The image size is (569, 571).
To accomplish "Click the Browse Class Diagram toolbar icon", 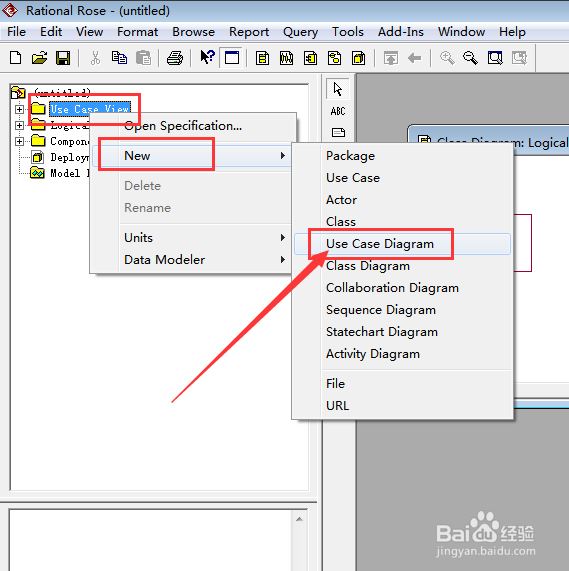I will click(262, 58).
